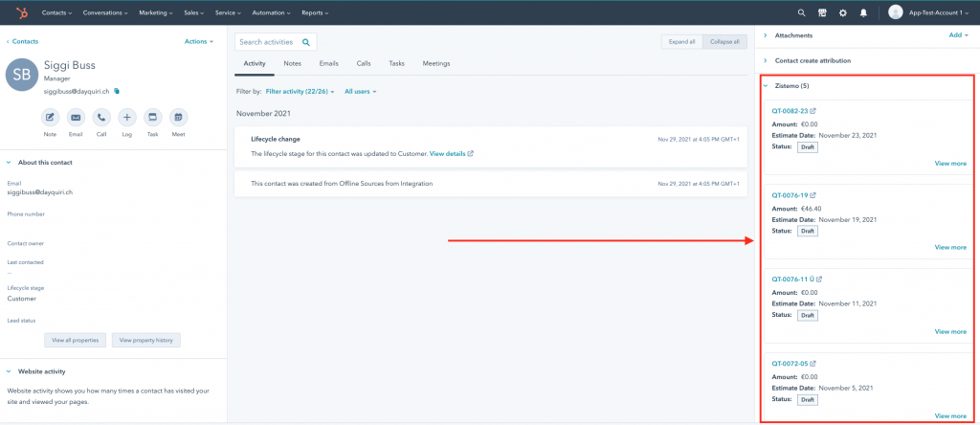Click View more on QT-0082-23 card
The width and height of the screenshot is (980, 425).
tap(950, 163)
